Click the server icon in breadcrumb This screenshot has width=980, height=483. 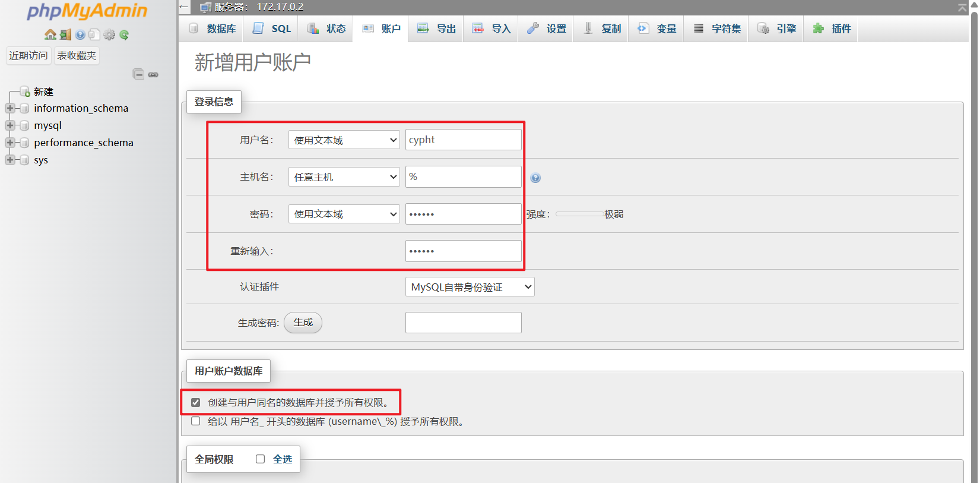(205, 7)
